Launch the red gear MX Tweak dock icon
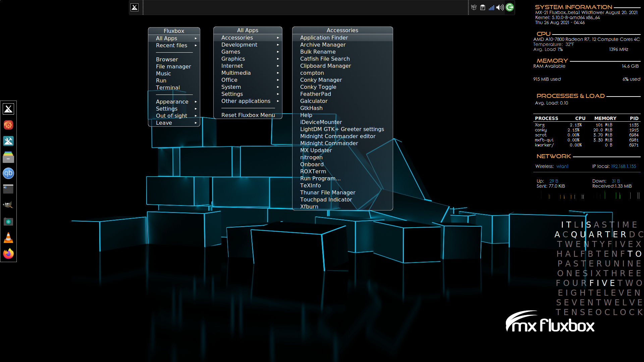 tap(8, 125)
